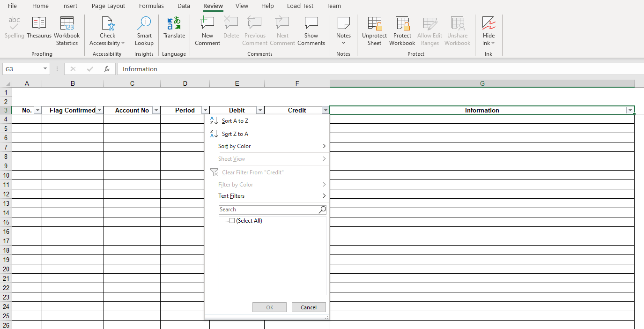The image size is (644, 329).
Task: Open the Notes menu button
Action: coord(343,31)
